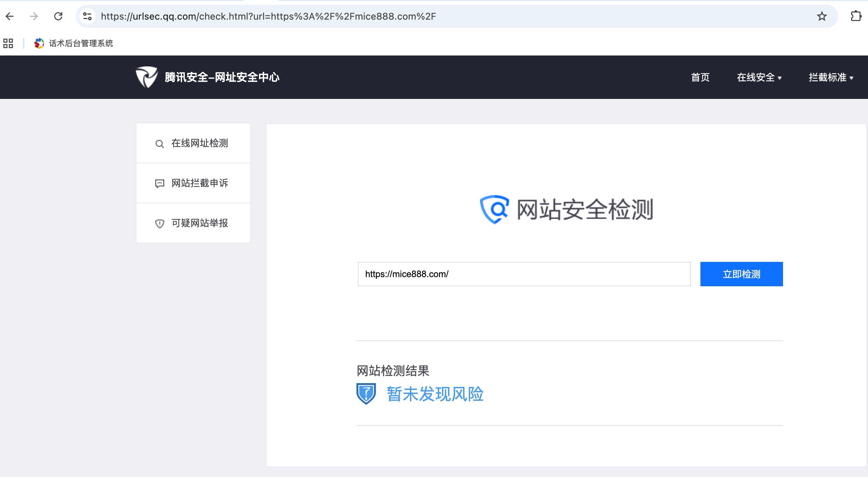Open site information icon in address bar
This screenshot has width=868, height=477.
click(x=87, y=16)
